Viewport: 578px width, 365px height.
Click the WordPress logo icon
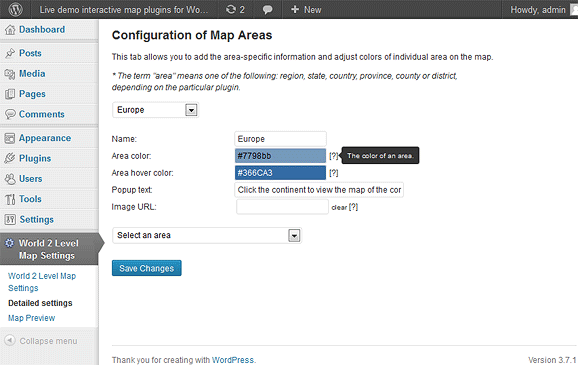[15, 9]
